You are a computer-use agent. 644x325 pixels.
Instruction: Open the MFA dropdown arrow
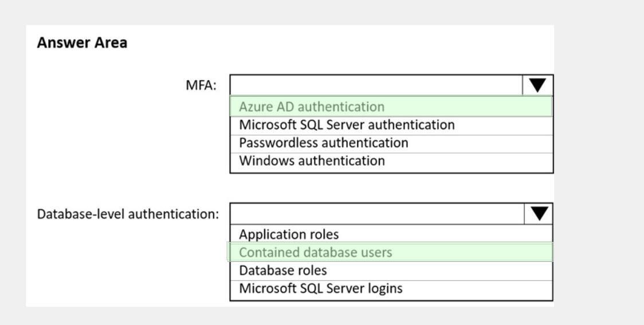tap(537, 85)
